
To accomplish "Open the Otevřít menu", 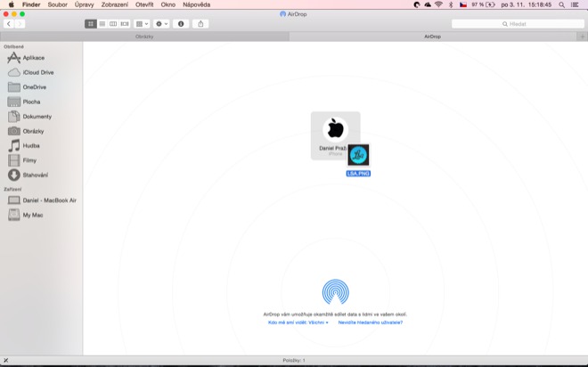I will [144, 4].
